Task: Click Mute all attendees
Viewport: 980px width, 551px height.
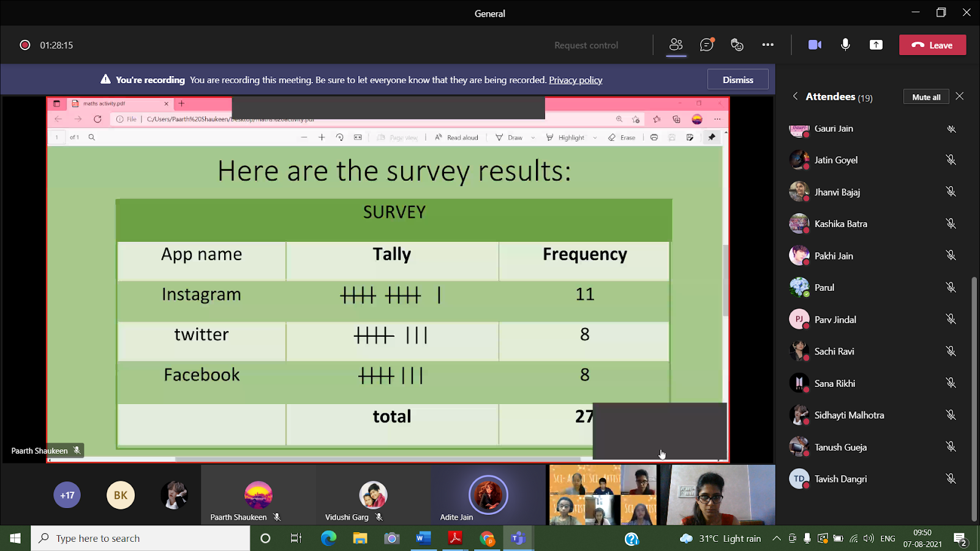Action: coord(926,97)
